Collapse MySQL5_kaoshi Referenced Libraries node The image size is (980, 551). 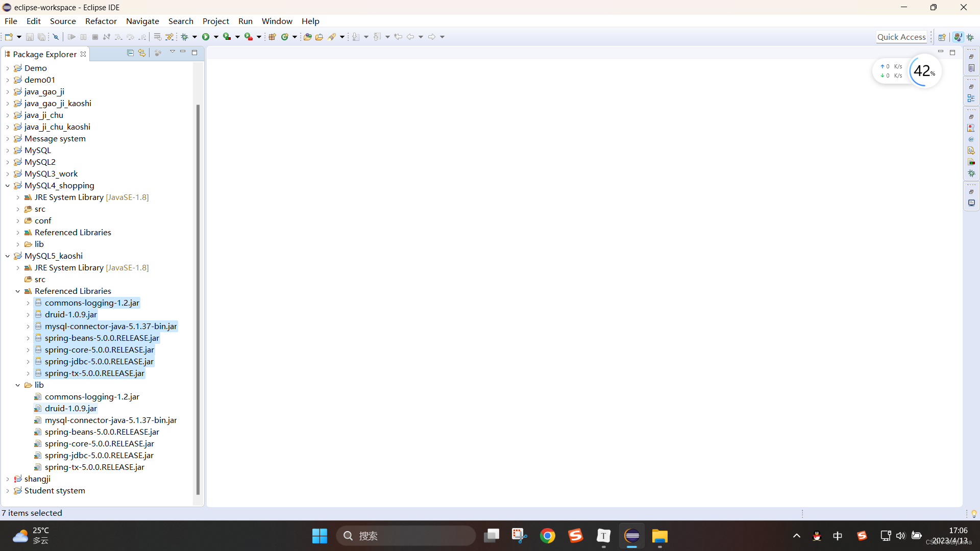(x=18, y=291)
